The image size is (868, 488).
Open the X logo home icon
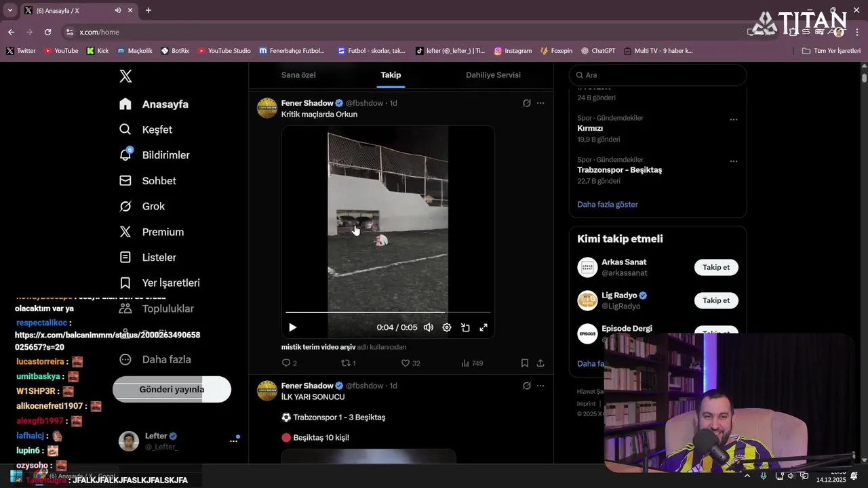click(125, 76)
